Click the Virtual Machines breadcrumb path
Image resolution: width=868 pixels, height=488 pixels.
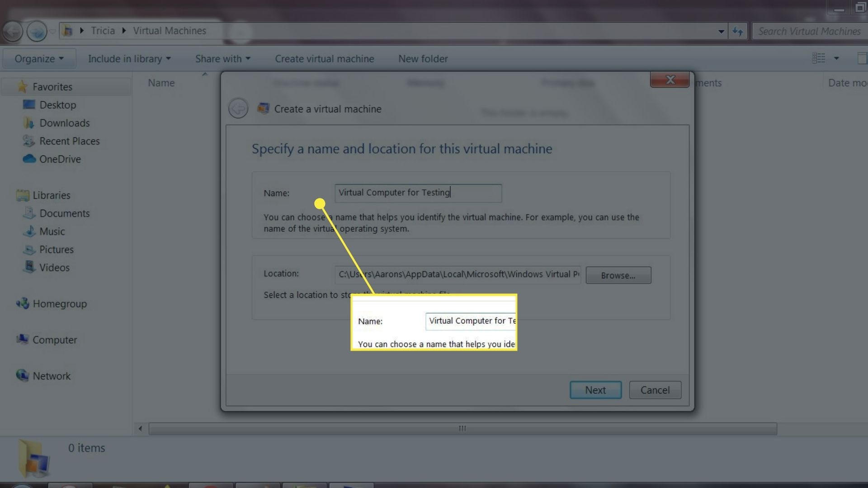tap(169, 30)
